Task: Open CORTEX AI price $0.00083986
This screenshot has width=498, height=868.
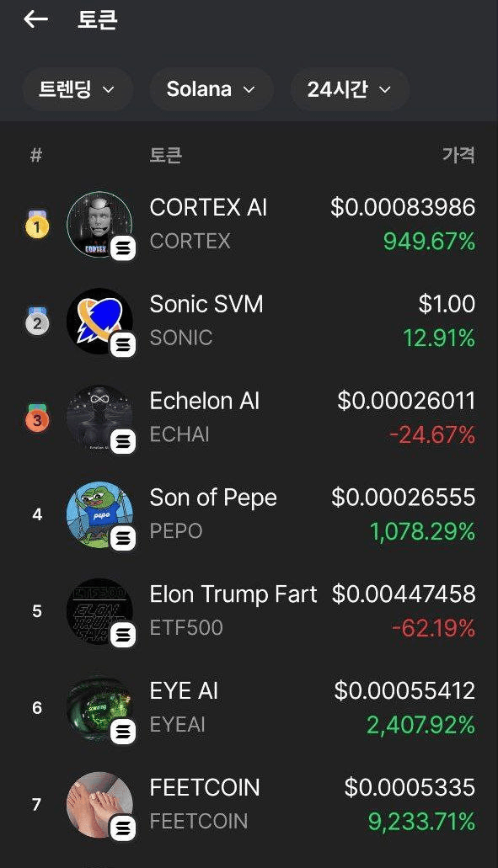Action: pyautogui.click(x=403, y=208)
